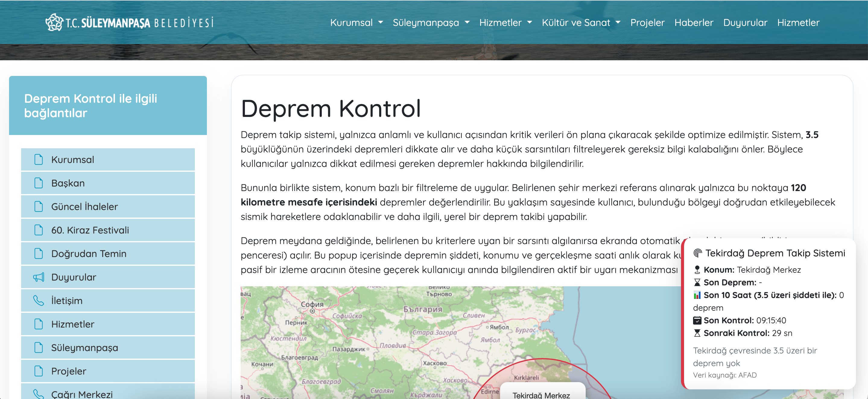This screenshot has width=868, height=399.
Task: Click the megaphone icon beside Duyurular
Action: point(39,277)
